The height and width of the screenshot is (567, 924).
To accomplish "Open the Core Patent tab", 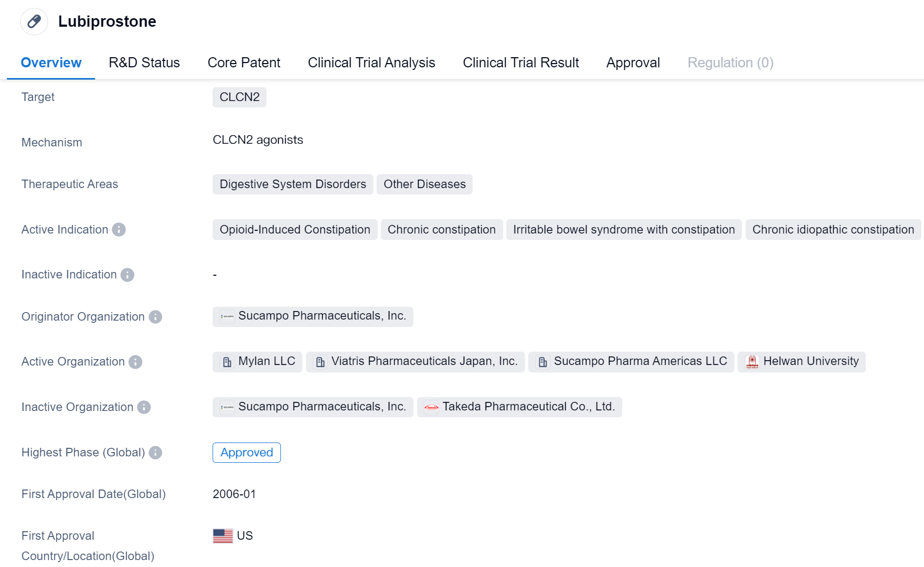I will click(244, 63).
